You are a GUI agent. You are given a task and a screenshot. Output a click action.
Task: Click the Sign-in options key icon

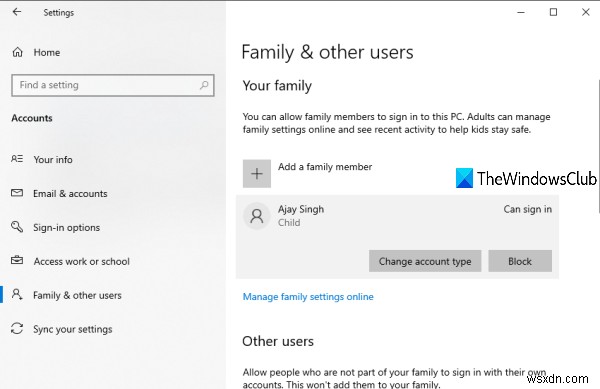pos(17,226)
